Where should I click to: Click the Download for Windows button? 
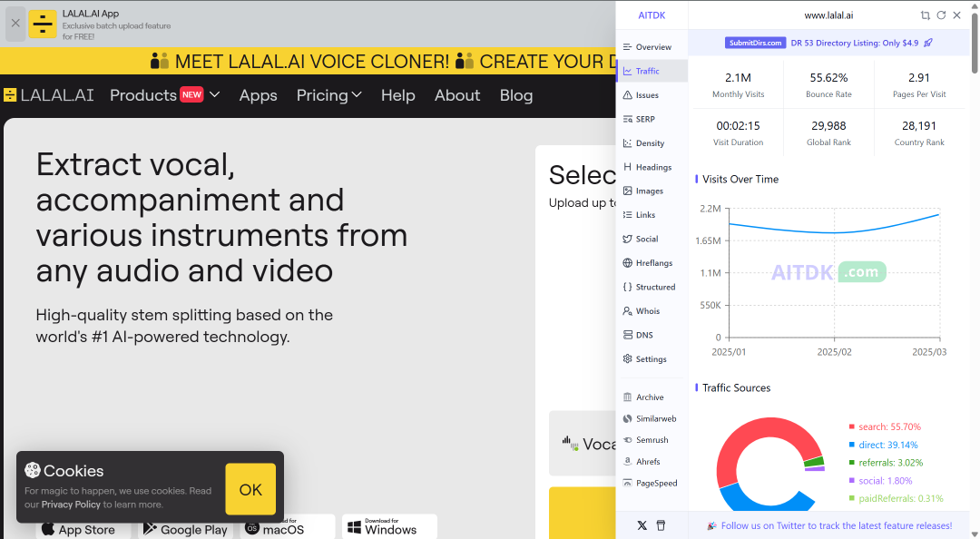point(389,526)
